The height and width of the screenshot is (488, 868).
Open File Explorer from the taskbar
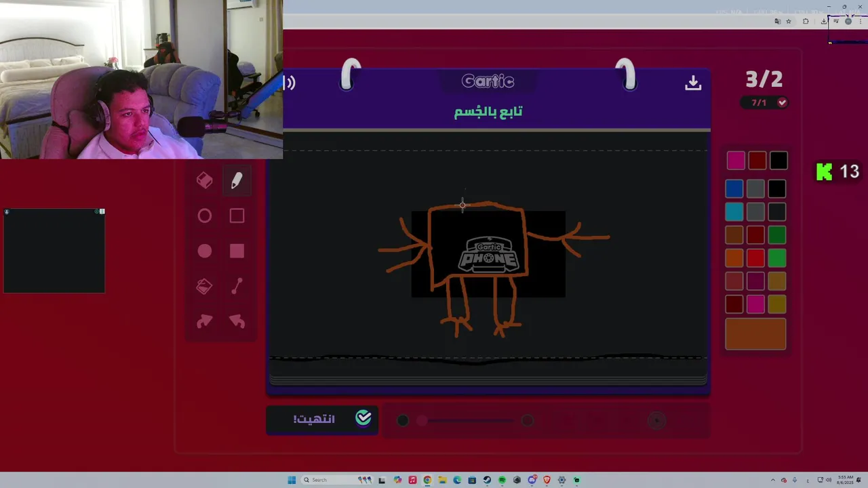[x=442, y=480]
